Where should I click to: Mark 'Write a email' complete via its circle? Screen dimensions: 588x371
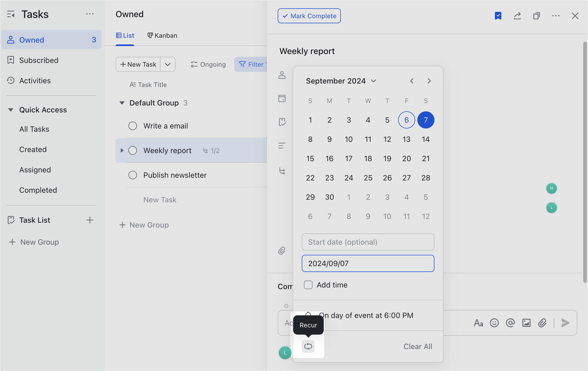point(133,126)
